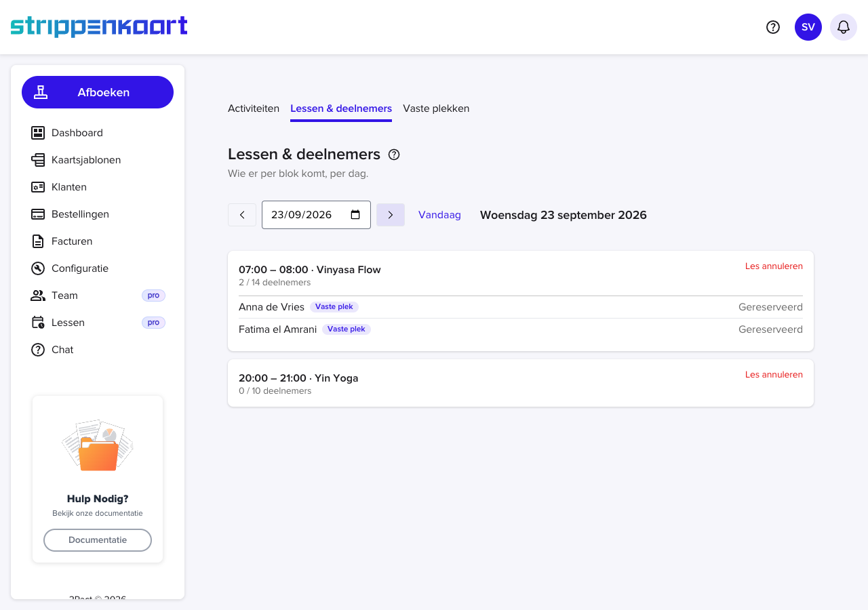This screenshot has width=868, height=610.
Task: Jump to today with Vandaag link
Action: coord(439,215)
